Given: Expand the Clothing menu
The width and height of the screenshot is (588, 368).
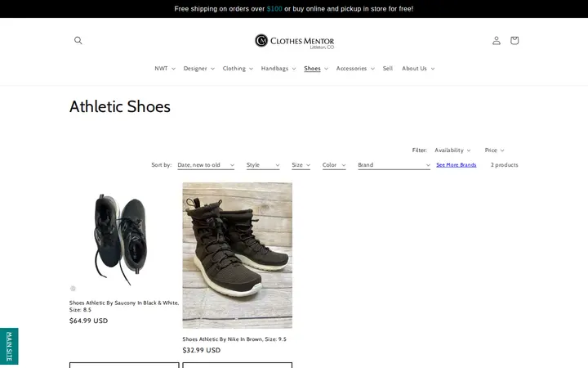Looking at the screenshot, I should click(x=238, y=69).
